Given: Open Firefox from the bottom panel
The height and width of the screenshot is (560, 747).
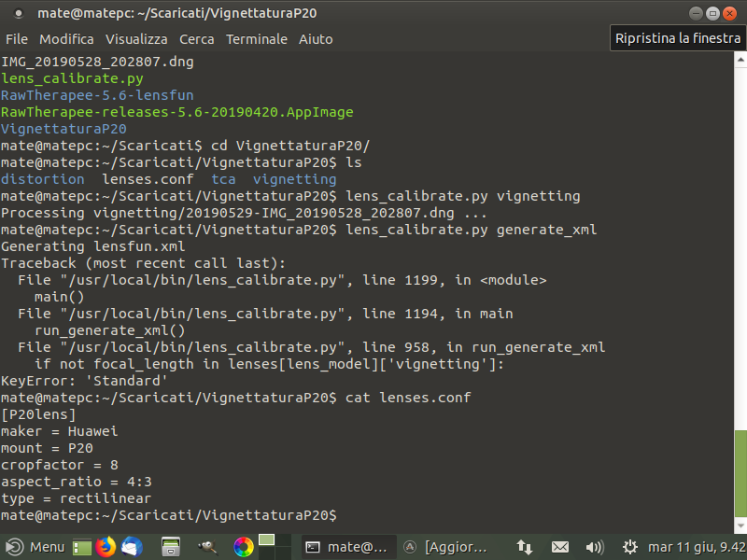Looking at the screenshot, I should pos(106,547).
